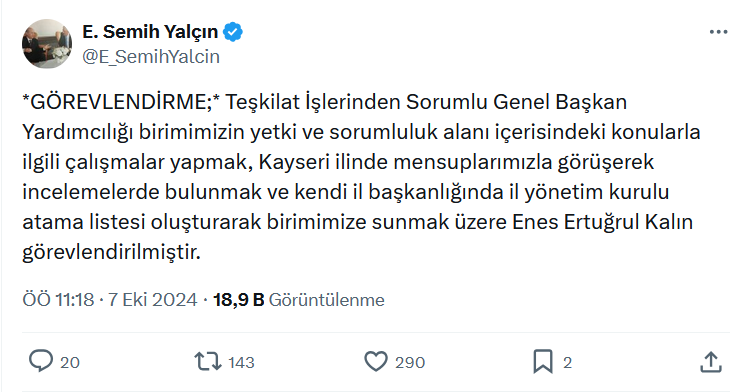Open the three-dot more options menu
749x392 pixels.
pyautogui.click(x=718, y=32)
